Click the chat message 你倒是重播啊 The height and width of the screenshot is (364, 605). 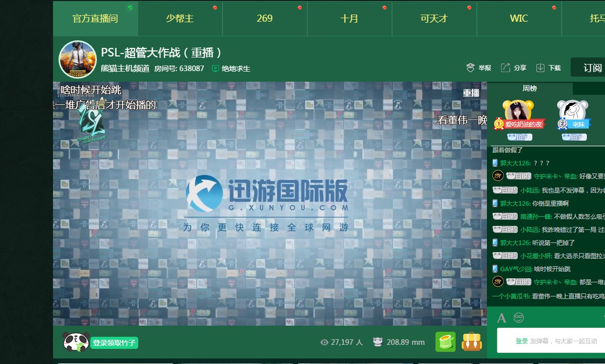551,204
